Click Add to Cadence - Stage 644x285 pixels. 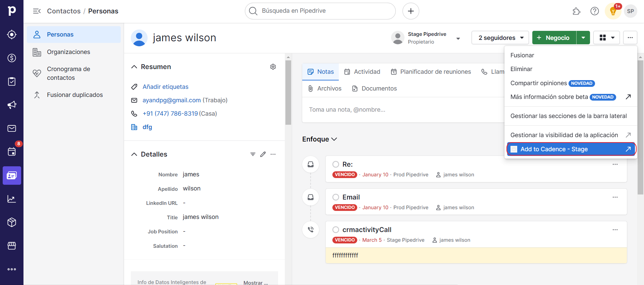coord(571,149)
